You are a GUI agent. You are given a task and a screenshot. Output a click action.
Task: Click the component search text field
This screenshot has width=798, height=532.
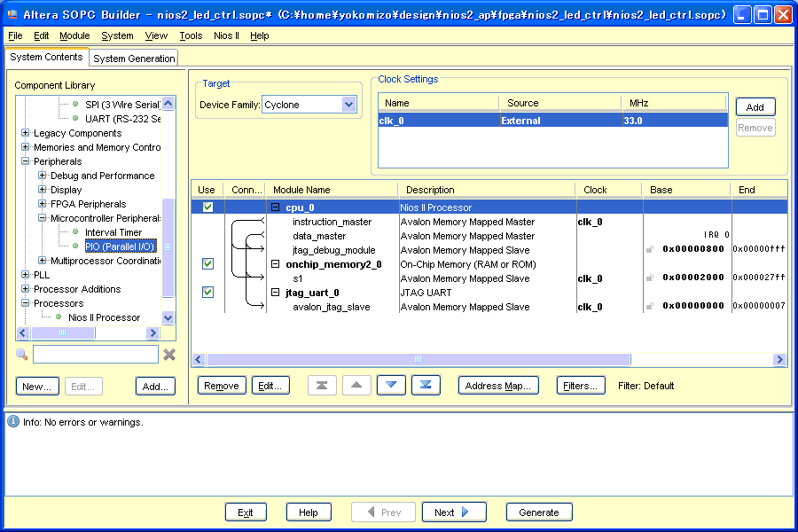pyautogui.click(x=96, y=355)
